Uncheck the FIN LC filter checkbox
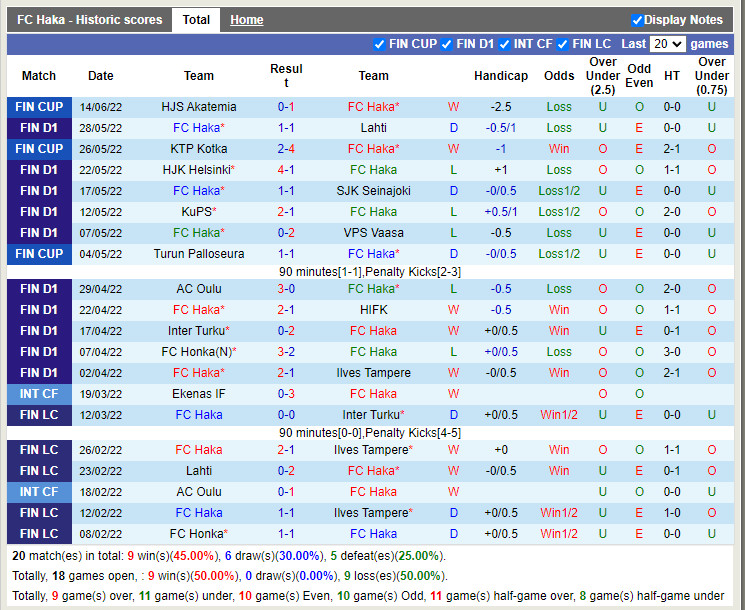 [x=563, y=44]
